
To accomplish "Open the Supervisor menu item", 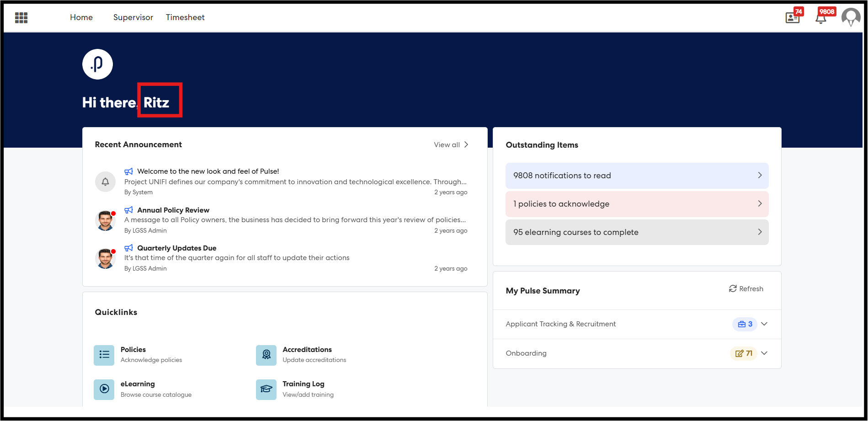I will [x=133, y=17].
